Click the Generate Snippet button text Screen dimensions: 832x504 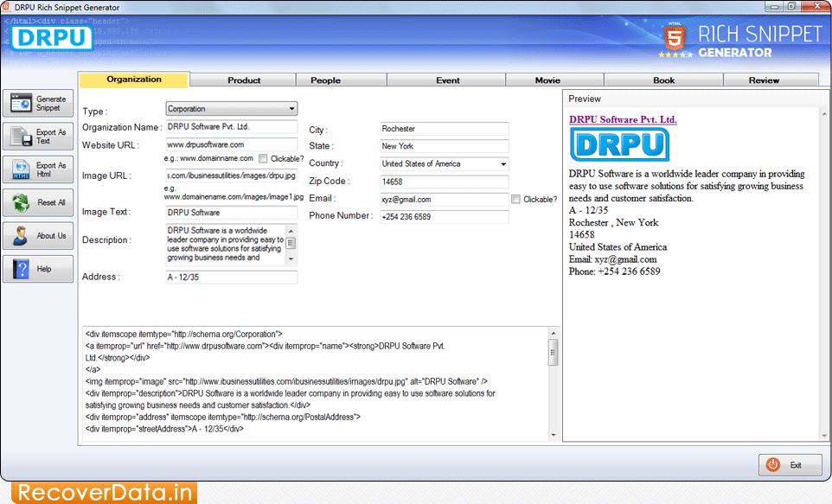point(51,104)
